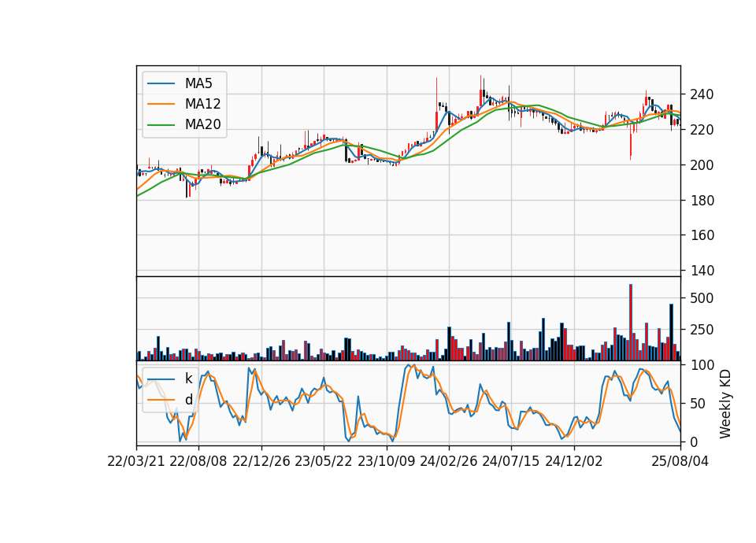Click the 24/12/02 date label
Screen dimensions: 756x543
pos(574,462)
